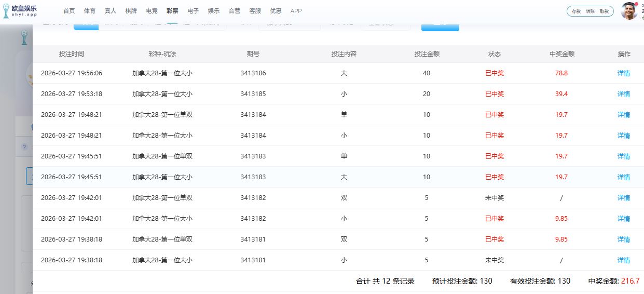Viewport: 644px width, 294px height.
Task: Click the question mark help icon
Action: click(x=24, y=147)
